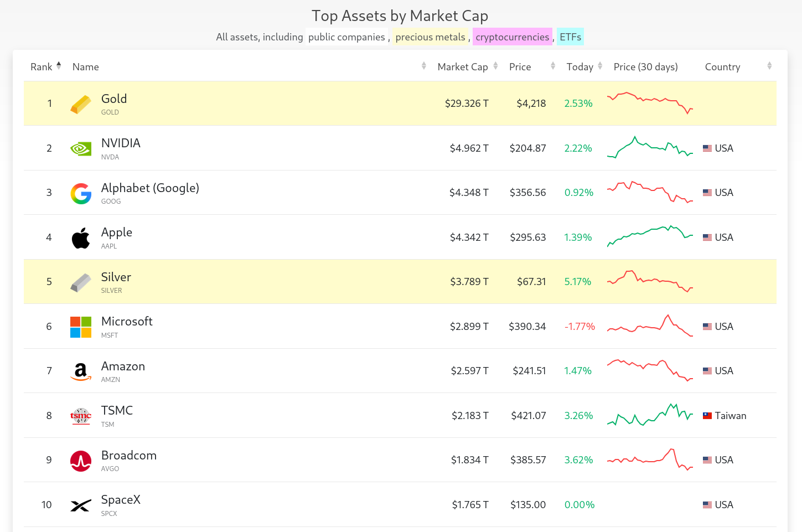This screenshot has height=532, width=802.
Task: Click the USA flag in Broadcom row
Action: [707, 460]
